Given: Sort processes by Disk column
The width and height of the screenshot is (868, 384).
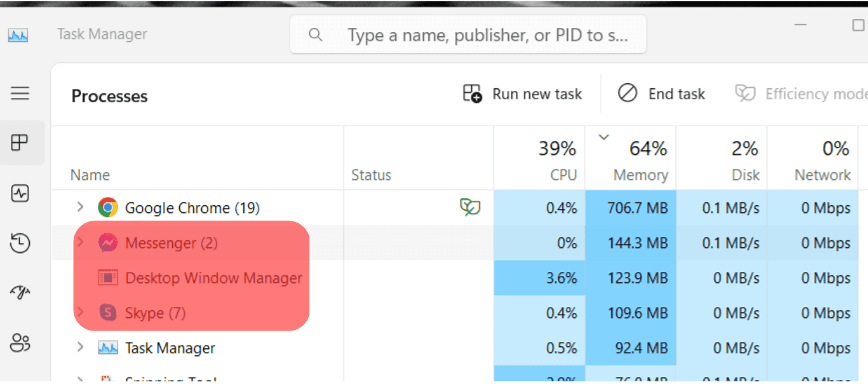Looking at the screenshot, I should click(722, 158).
